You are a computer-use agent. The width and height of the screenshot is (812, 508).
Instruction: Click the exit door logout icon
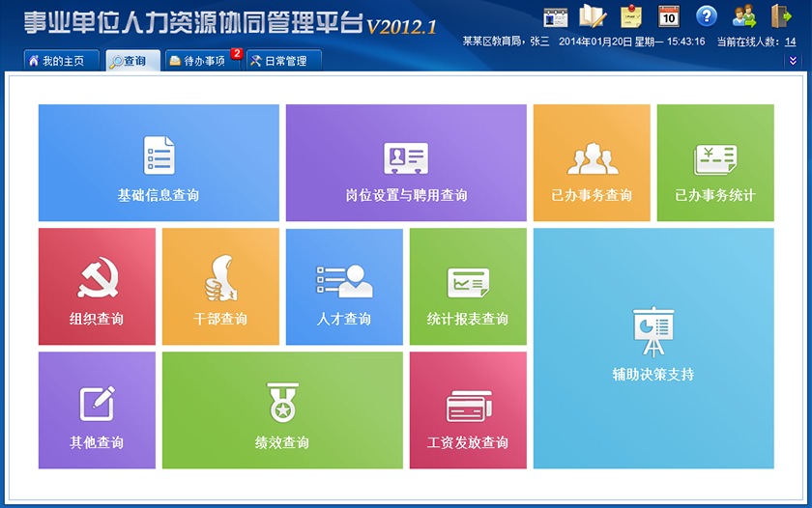781,16
